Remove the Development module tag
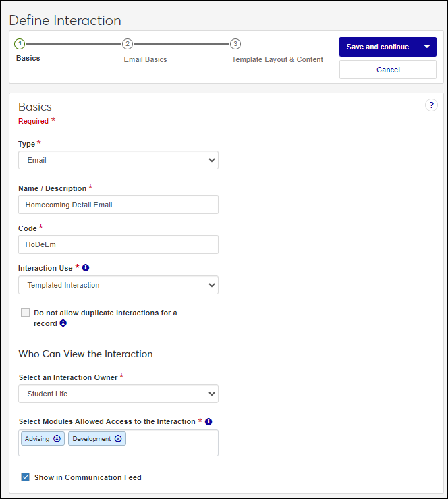The height and width of the screenshot is (499, 448). tap(118, 439)
